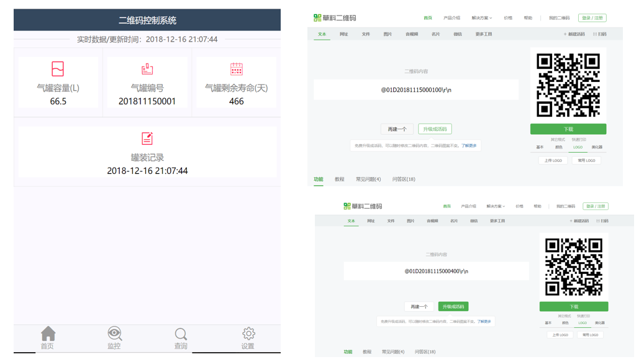Tap the 二维码控制系统 app title bar
644x362 pixels.
coord(147,20)
